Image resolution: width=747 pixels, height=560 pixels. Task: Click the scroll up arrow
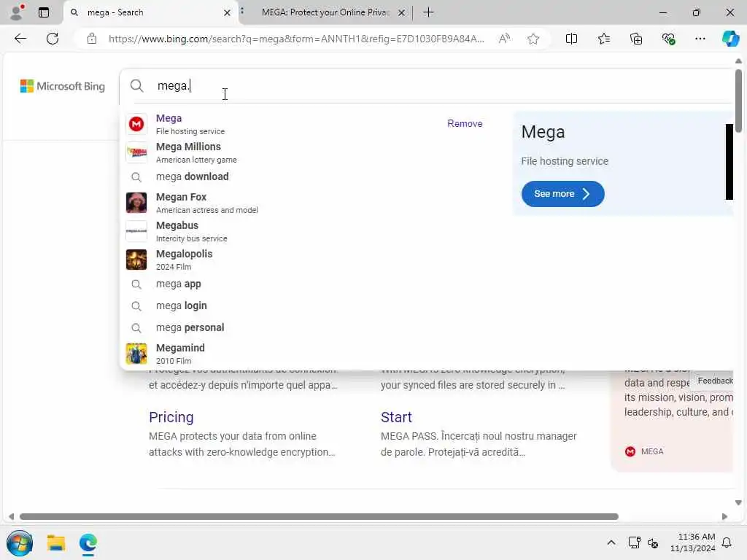tap(738, 61)
